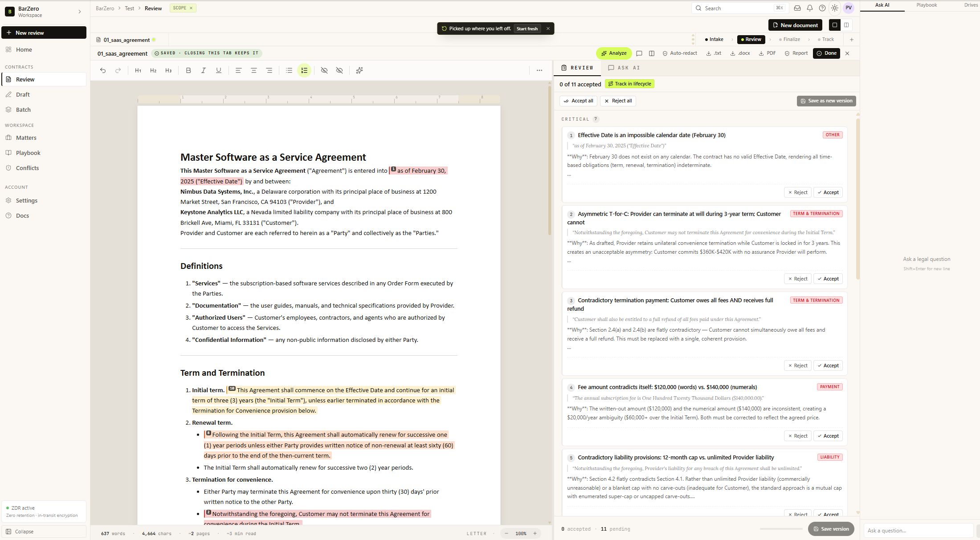Image resolution: width=980 pixels, height=540 pixels.
Task: Expand the BarZero Workspace switcher chevron
Action: click(80, 12)
